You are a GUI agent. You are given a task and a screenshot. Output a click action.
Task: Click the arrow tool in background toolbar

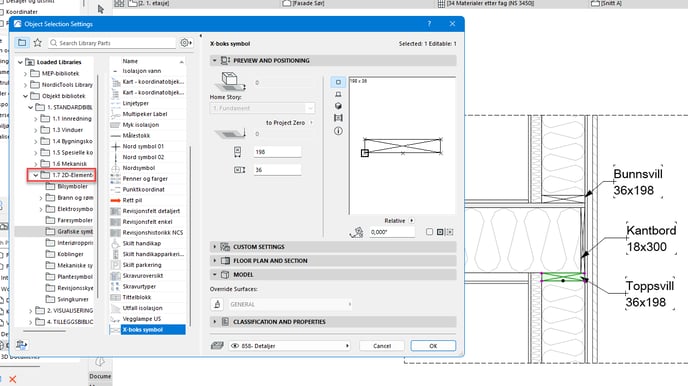point(101,9)
